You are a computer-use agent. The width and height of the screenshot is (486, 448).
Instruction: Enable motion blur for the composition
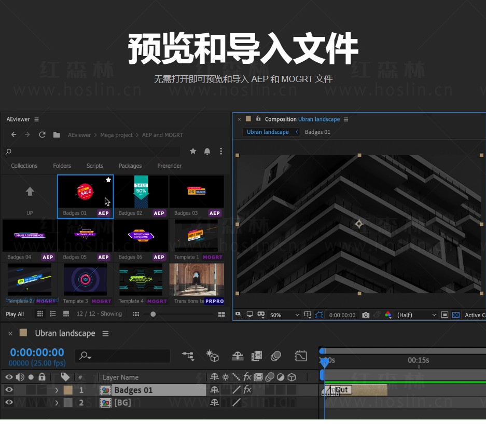click(x=276, y=356)
